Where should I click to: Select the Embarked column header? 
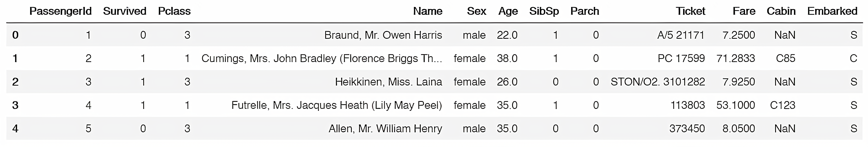point(832,12)
